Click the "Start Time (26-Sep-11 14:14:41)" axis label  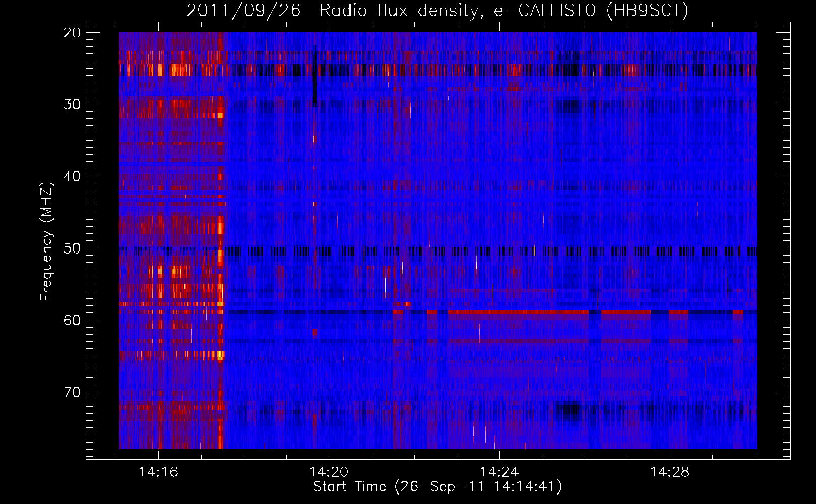coord(437,487)
